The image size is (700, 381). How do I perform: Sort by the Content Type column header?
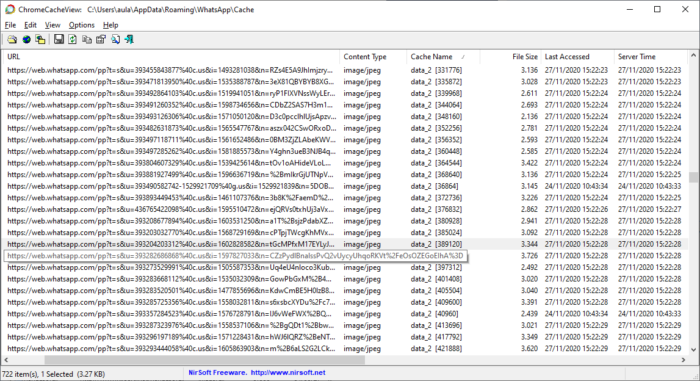tap(373, 57)
